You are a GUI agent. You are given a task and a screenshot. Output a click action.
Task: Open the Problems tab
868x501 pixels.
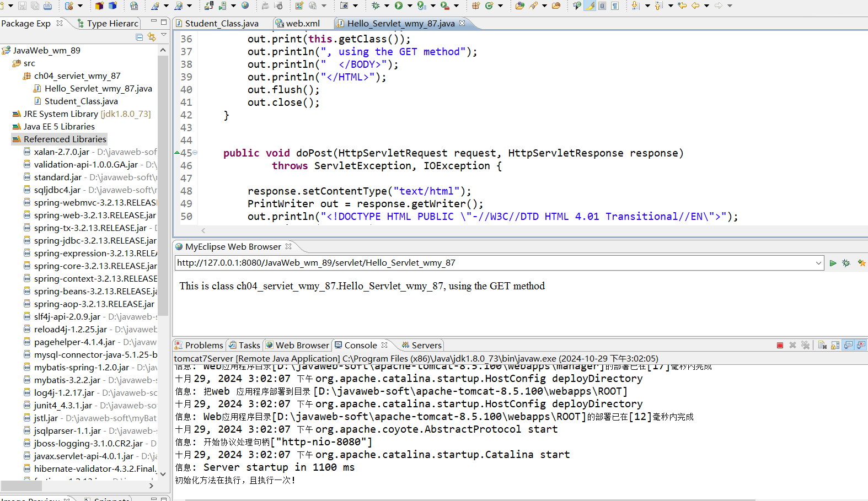click(199, 345)
